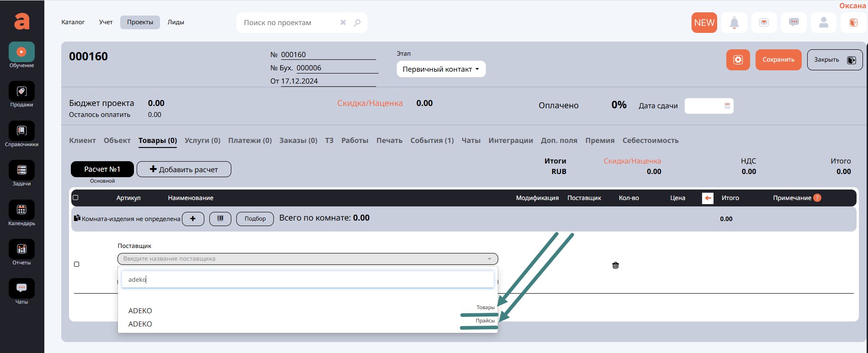Open the Лиды menu item

click(176, 22)
